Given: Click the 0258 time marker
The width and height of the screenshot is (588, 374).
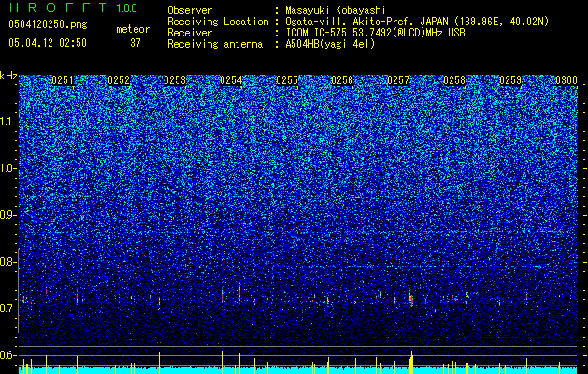Looking at the screenshot, I should pyautogui.click(x=454, y=80).
